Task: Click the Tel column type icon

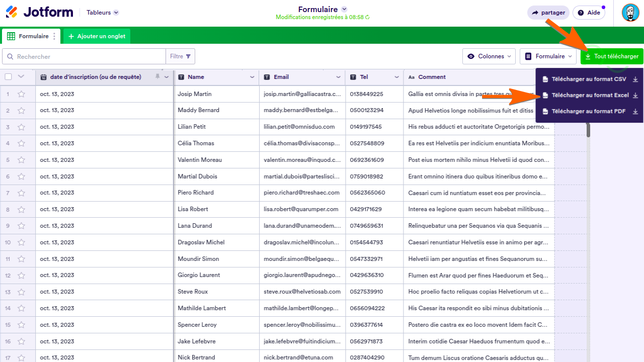Action: coord(354,77)
